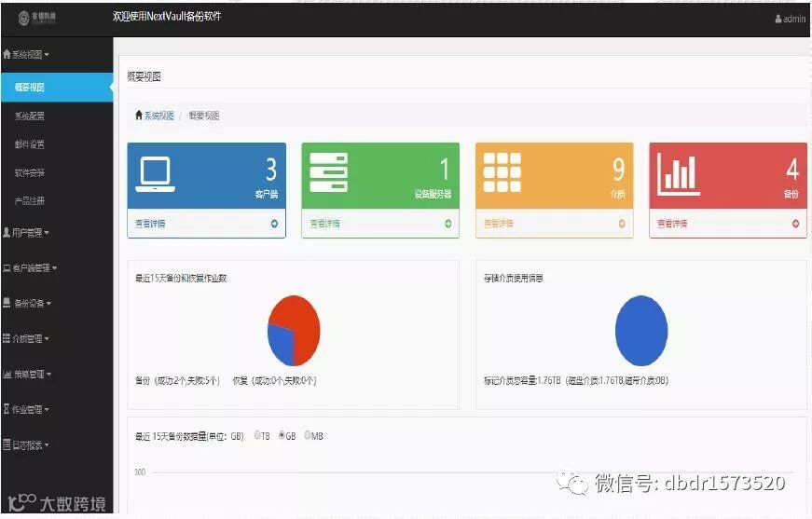
Task: Click the 概要视图 page heading
Action: [144, 76]
